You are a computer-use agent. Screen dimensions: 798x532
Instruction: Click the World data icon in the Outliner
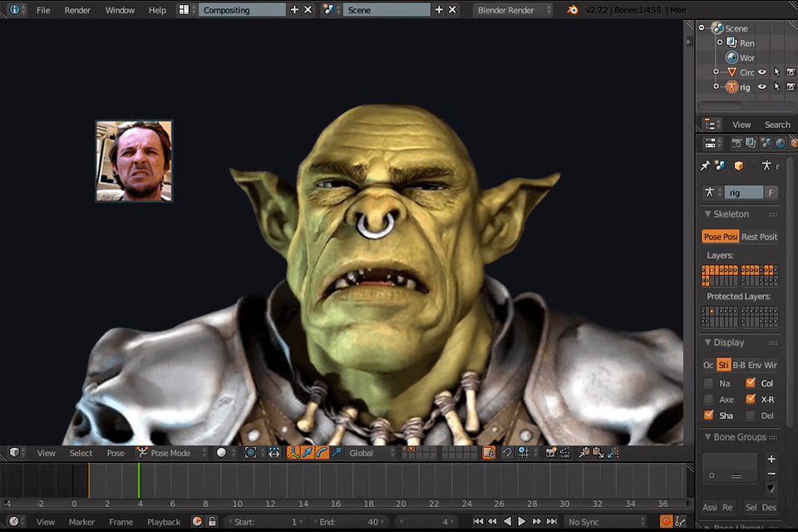pyautogui.click(x=731, y=57)
